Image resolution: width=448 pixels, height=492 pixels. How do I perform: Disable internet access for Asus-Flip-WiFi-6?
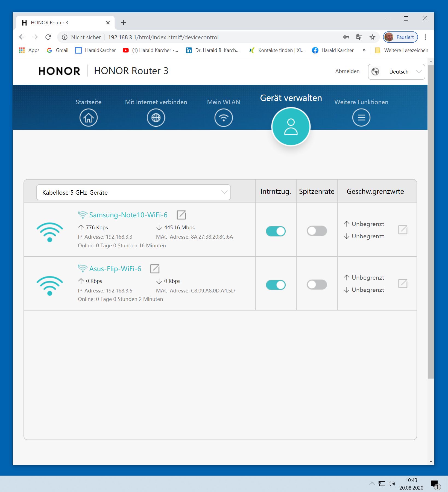[x=276, y=285]
